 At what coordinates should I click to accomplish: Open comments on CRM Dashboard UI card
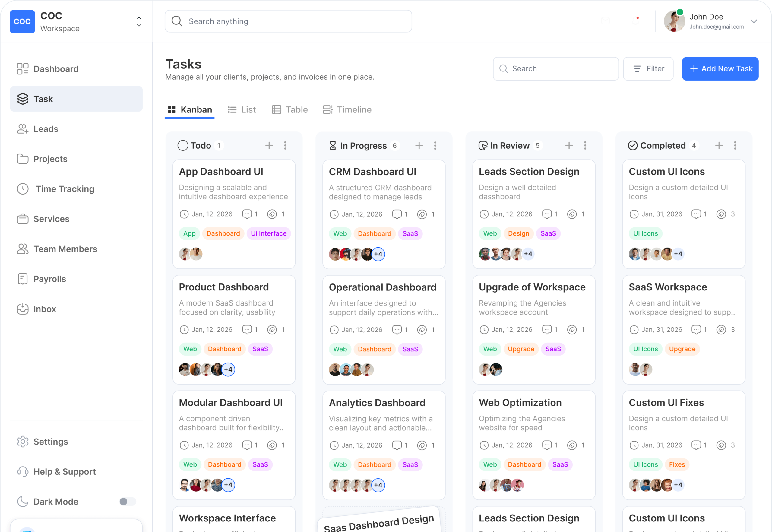tap(397, 214)
